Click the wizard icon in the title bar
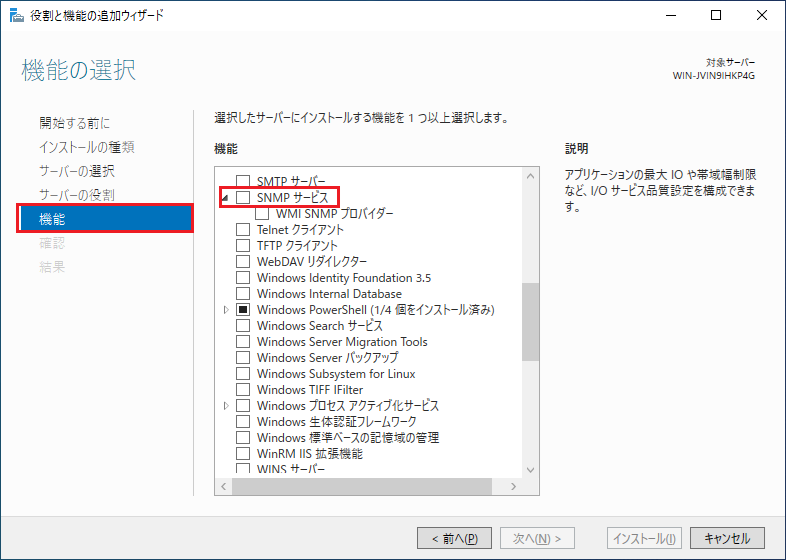Image resolution: width=786 pixels, height=560 pixels. 17,16
